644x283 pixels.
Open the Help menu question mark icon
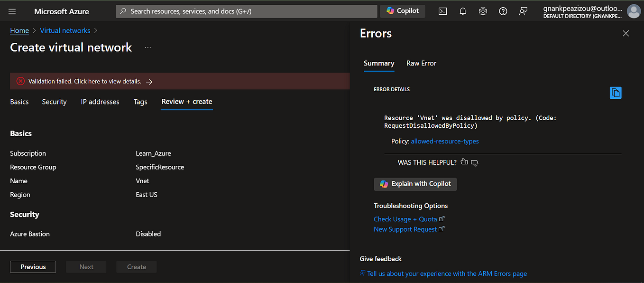click(503, 11)
